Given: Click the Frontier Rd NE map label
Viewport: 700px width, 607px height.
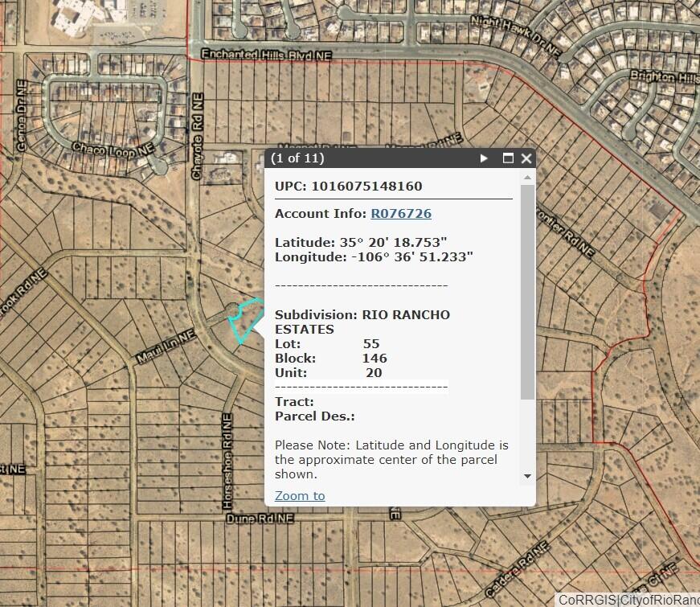Looking at the screenshot, I should coord(565,233).
